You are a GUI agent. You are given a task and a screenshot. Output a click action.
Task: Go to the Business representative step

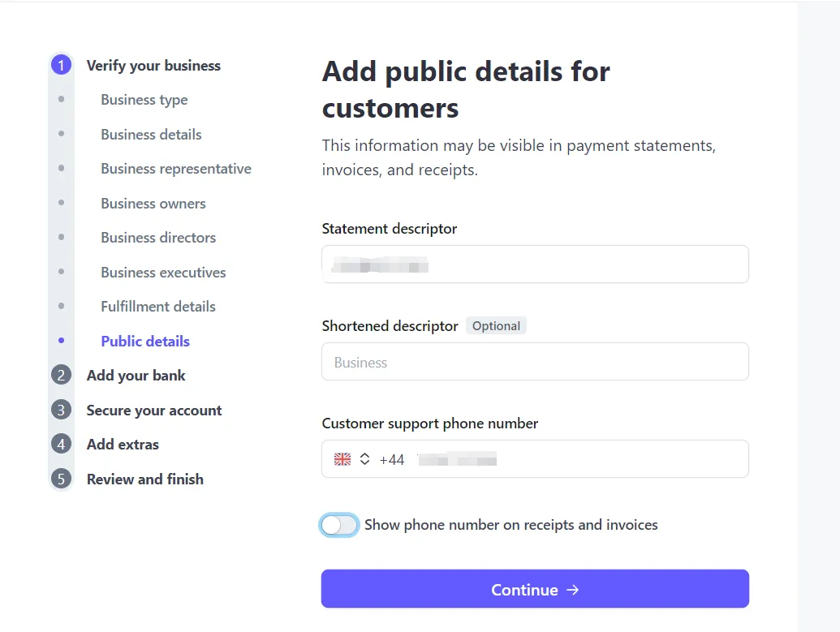(176, 169)
